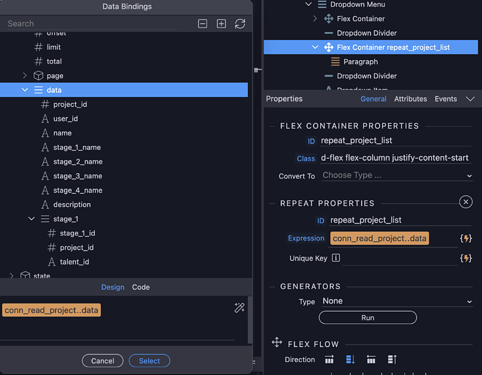The height and width of the screenshot is (375, 482).
Task: Open the dynamic data picker for Expression
Action: click(466, 238)
